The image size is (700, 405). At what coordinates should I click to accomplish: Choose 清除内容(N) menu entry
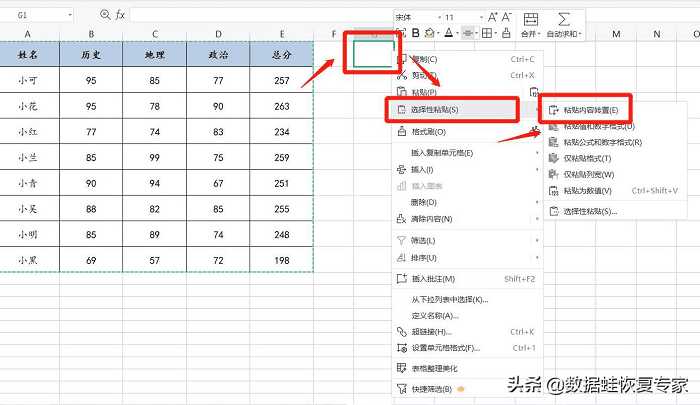coord(467,219)
